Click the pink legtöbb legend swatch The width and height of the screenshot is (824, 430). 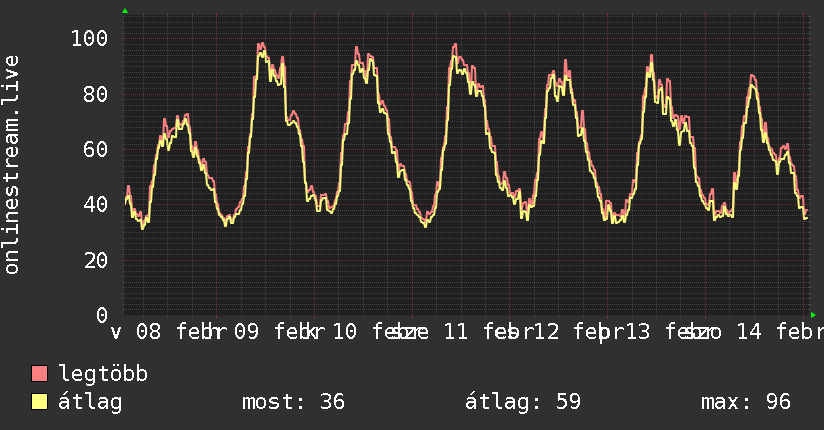[x=39, y=373]
